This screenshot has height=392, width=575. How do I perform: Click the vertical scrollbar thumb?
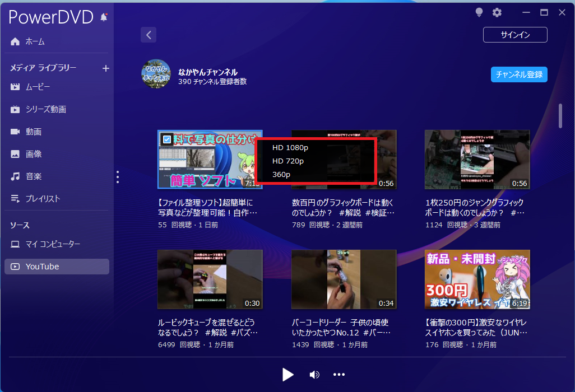click(x=560, y=116)
